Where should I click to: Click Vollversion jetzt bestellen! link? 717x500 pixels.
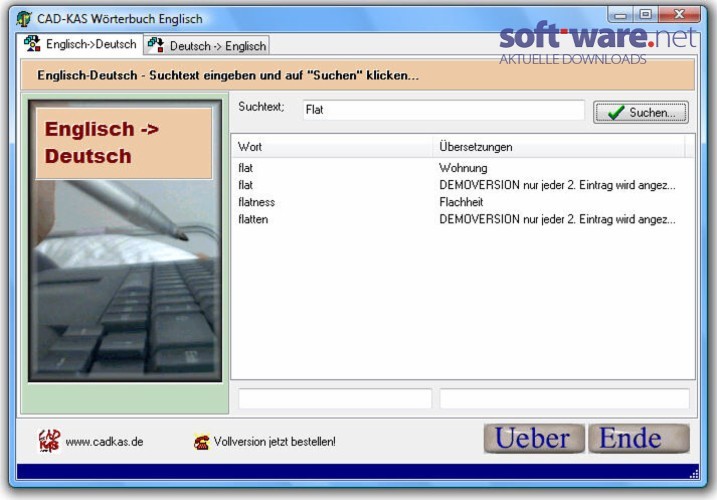274,441
